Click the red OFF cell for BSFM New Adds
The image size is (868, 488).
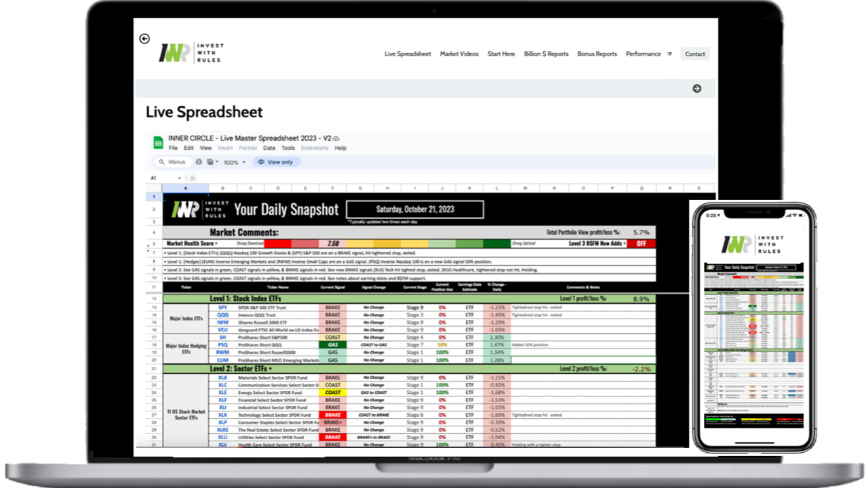(x=642, y=243)
